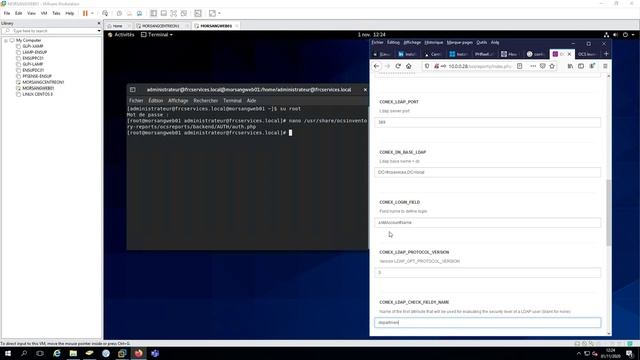Open Firefox Historique menu
The image size is (640, 360).
pos(433,42)
